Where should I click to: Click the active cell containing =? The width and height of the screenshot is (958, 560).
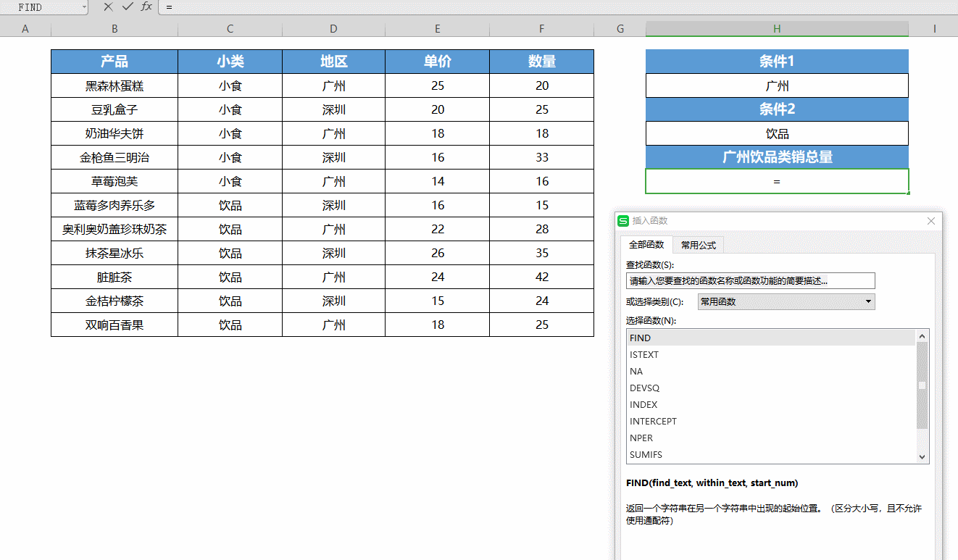point(777,181)
